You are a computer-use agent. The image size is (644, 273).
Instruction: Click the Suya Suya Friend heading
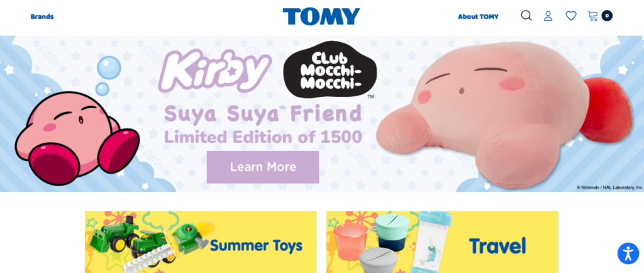pyautogui.click(x=263, y=114)
